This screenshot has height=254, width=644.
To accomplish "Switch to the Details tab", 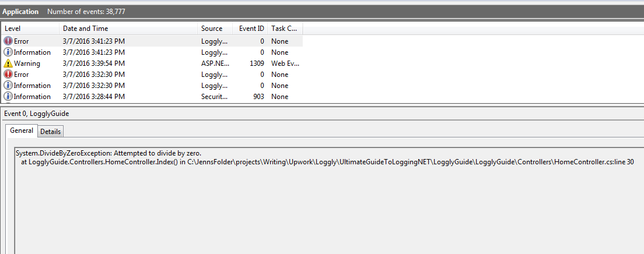I will pos(50,132).
